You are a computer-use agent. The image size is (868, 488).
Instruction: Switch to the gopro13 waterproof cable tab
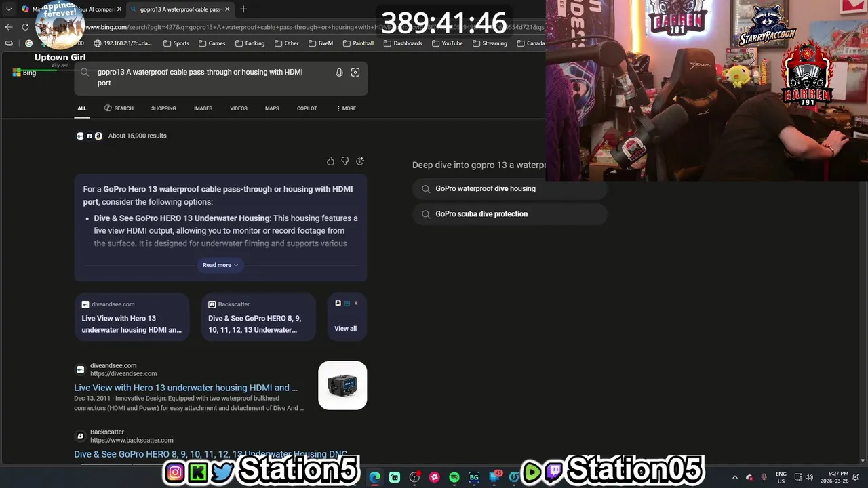click(180, 9)
